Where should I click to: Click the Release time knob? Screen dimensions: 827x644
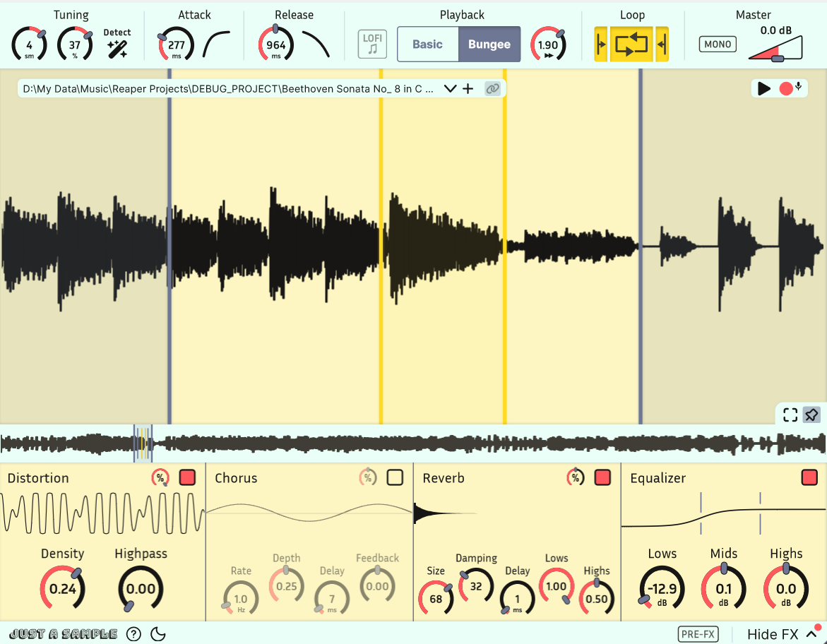click(276, 44)
